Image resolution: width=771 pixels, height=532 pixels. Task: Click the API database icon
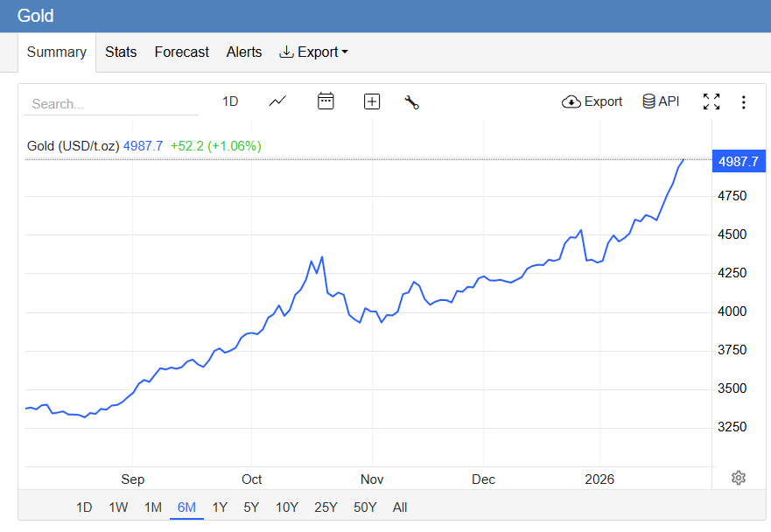click(x=661, y=101)
